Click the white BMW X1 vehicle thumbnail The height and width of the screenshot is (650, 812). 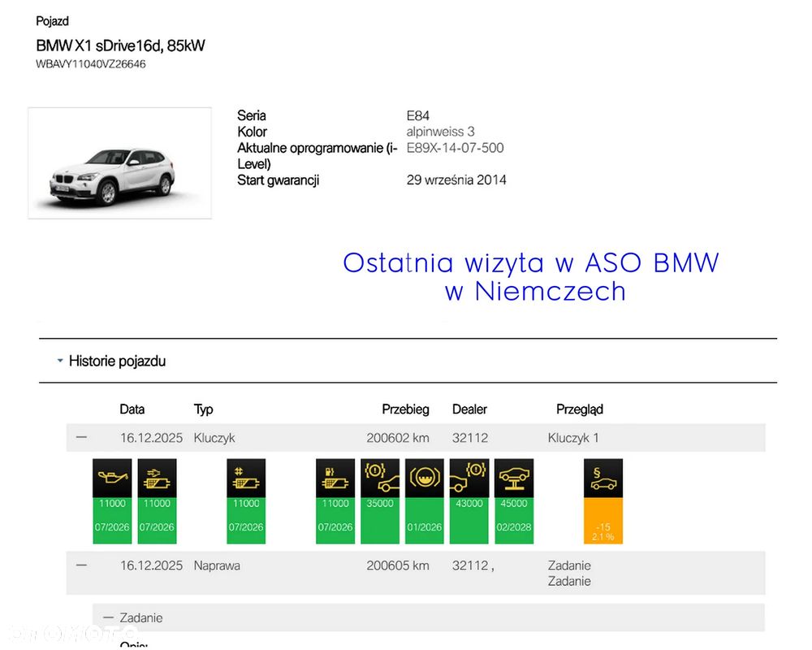119,162
